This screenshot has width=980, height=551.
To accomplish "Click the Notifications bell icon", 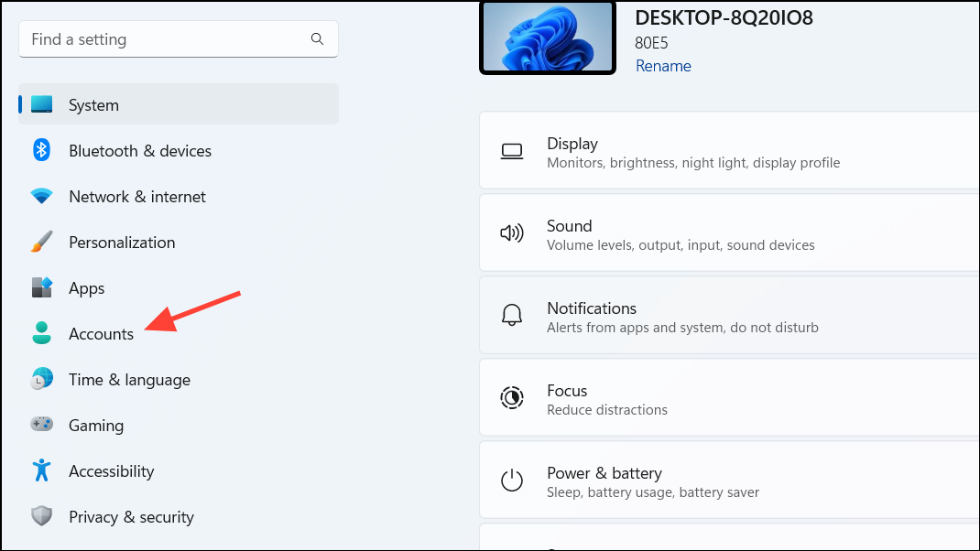I will [x=512, y=315].
